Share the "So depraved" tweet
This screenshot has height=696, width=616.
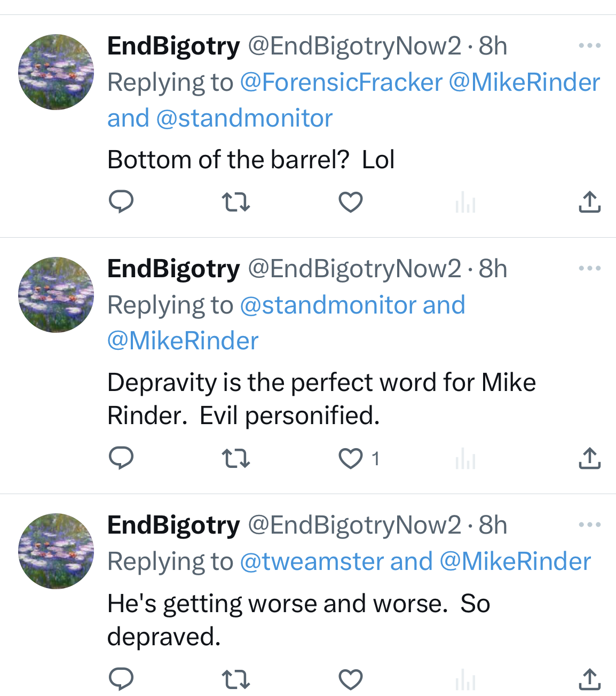tap(589, 679)
